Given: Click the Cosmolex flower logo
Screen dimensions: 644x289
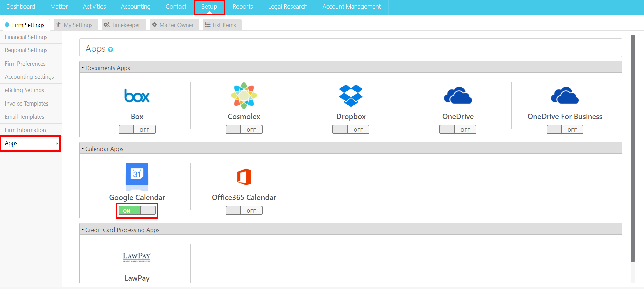Looking at the screenshot, I should (244, 96).
